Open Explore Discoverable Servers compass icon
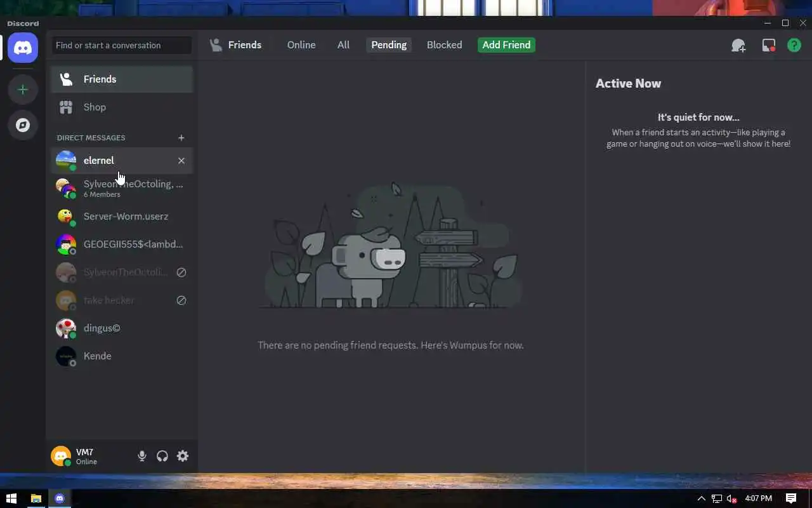Screen dimensions: 812x508 (x=23, y=125)
